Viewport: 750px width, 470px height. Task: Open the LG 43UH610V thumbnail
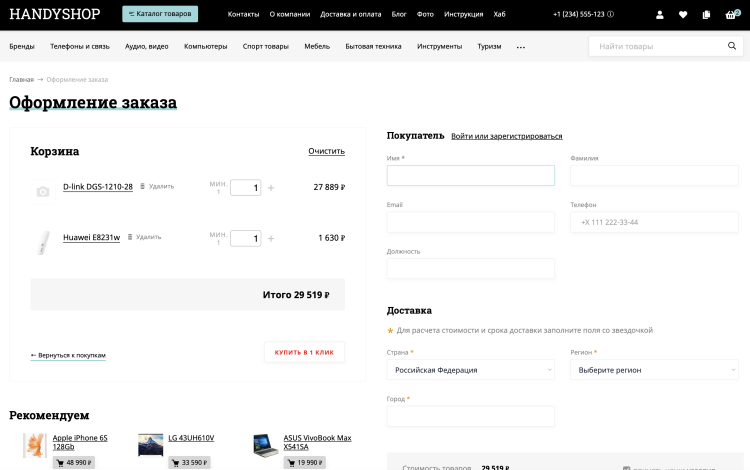coord(151,446)
